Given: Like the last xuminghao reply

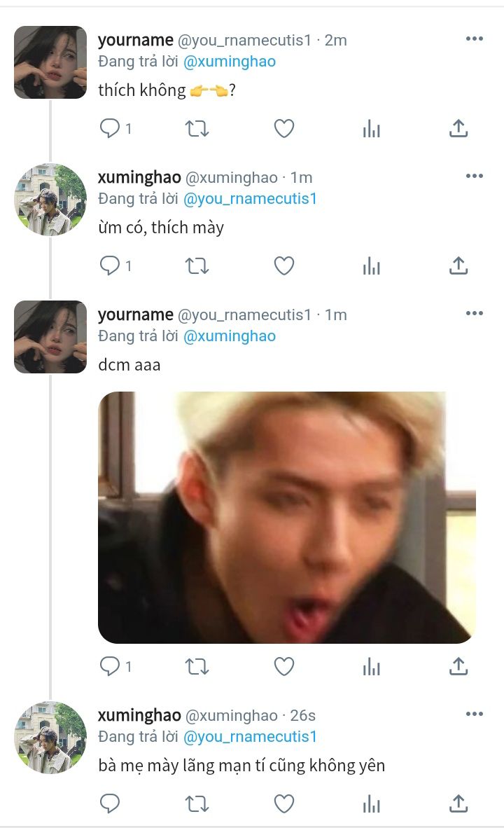Looking at the screenshot, I should click(x=284, y=803).
